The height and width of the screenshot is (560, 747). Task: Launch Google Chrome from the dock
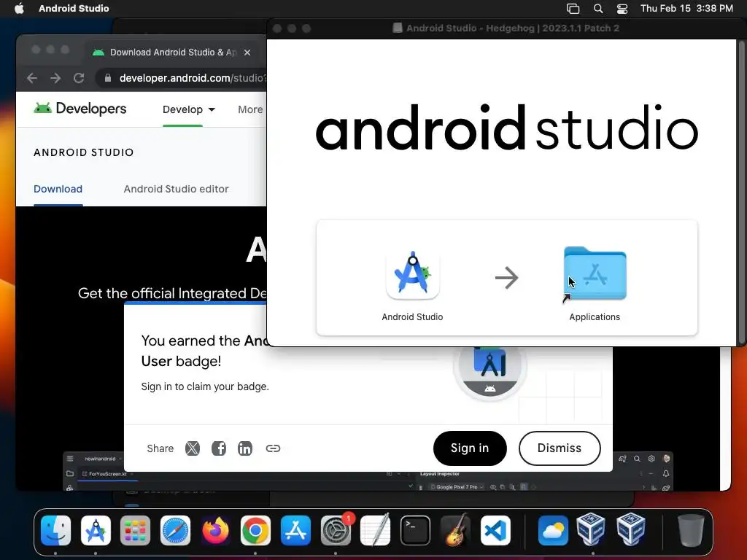click(255, 531)
